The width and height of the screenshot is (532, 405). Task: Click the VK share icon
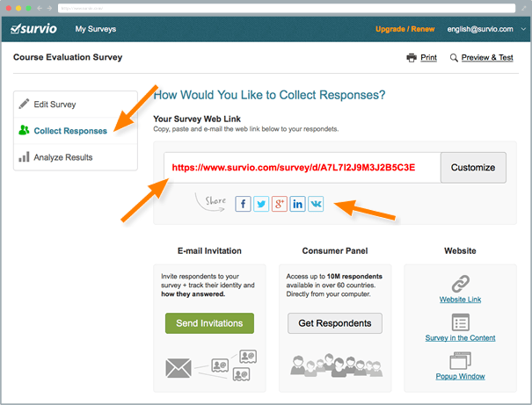click(x=316, y=204)
